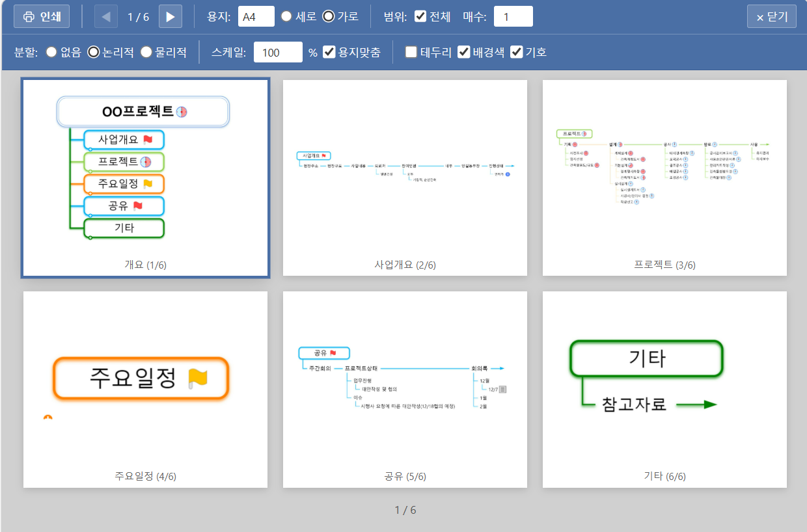The height and width of the screenshot is (532, 807).
Task: Click the printer icon on the 인쇄 button
Action: point(28,16)
